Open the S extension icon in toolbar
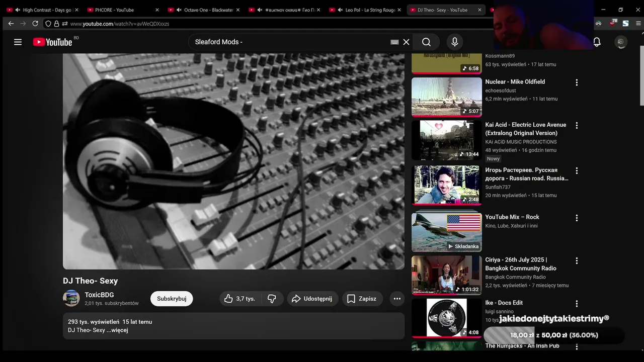Viewport: 644px width, 362px height. (625, 24)
